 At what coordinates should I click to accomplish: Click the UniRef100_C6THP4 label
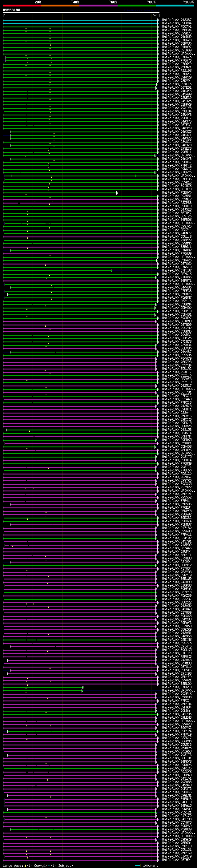[x=176, y=860]
